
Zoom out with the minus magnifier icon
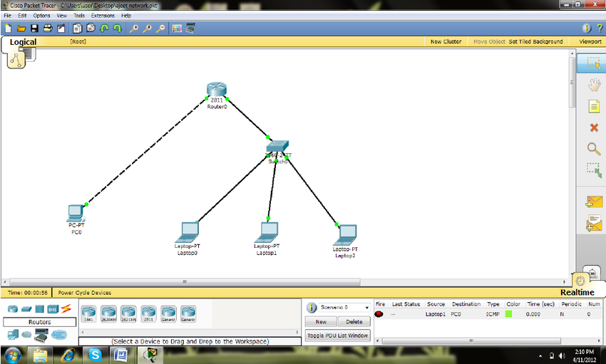coord(160,28)
